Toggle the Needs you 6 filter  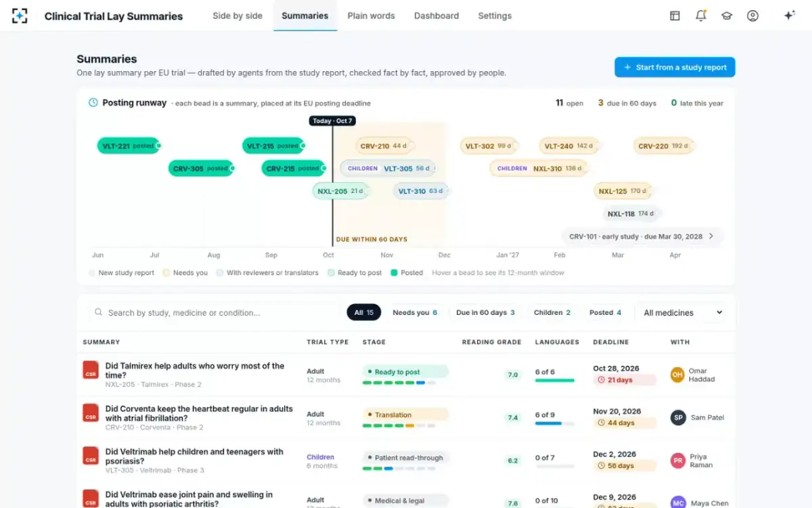click(x=415, y=312)
